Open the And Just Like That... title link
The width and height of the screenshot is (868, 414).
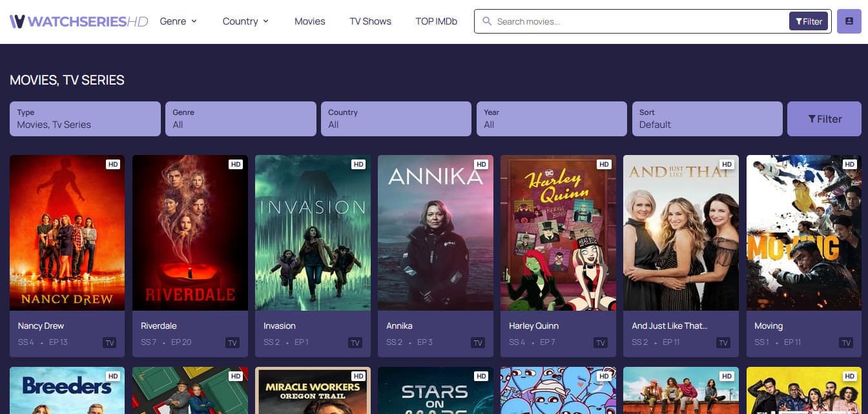coord(670,326)
